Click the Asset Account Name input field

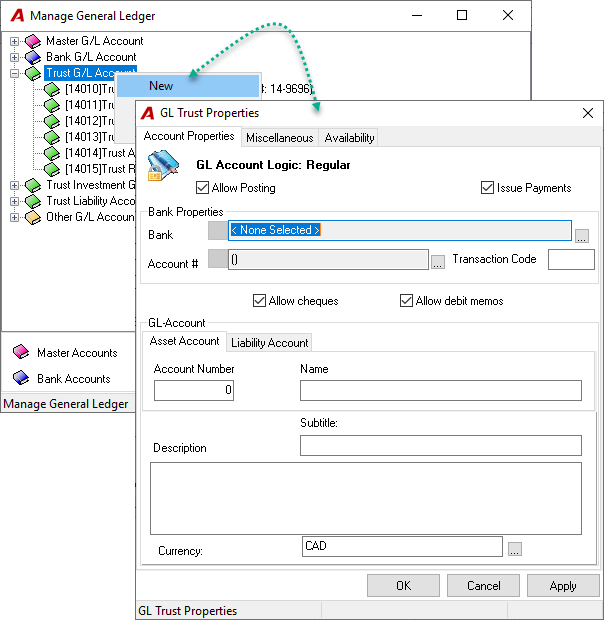(441, 390)
